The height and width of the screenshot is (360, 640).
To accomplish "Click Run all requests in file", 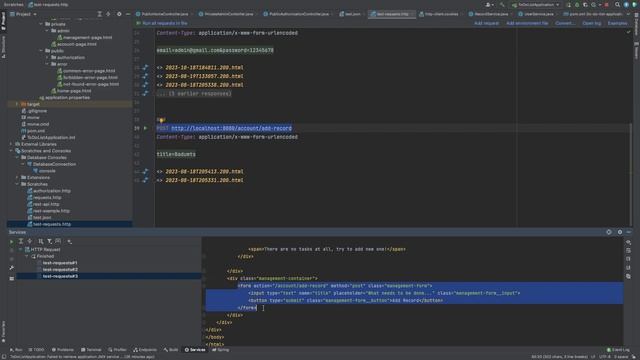I will click(x=162, y=23).
